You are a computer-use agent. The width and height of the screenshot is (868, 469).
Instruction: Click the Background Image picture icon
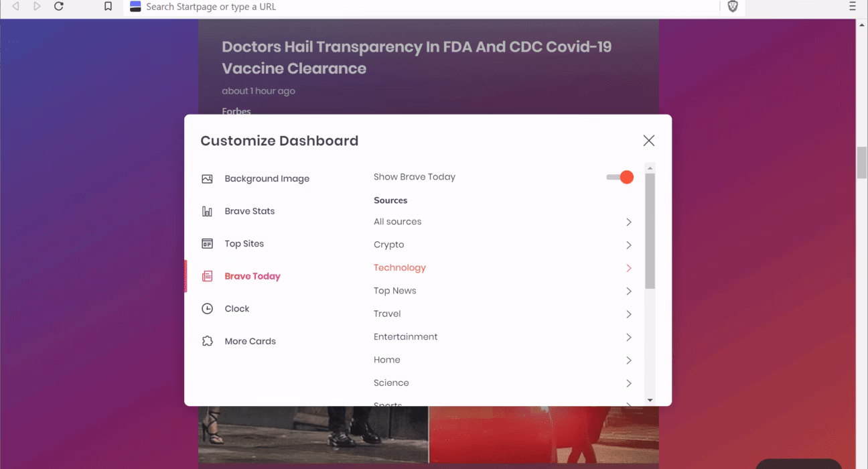point(207,179)
